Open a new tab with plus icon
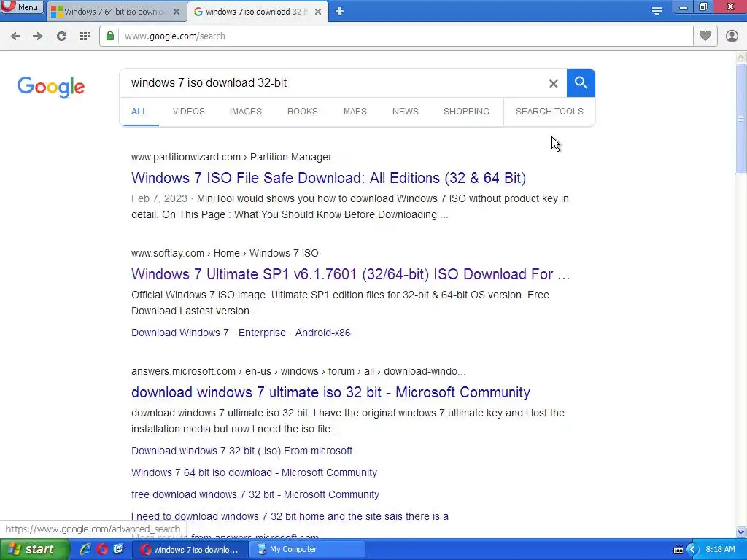 339,12
